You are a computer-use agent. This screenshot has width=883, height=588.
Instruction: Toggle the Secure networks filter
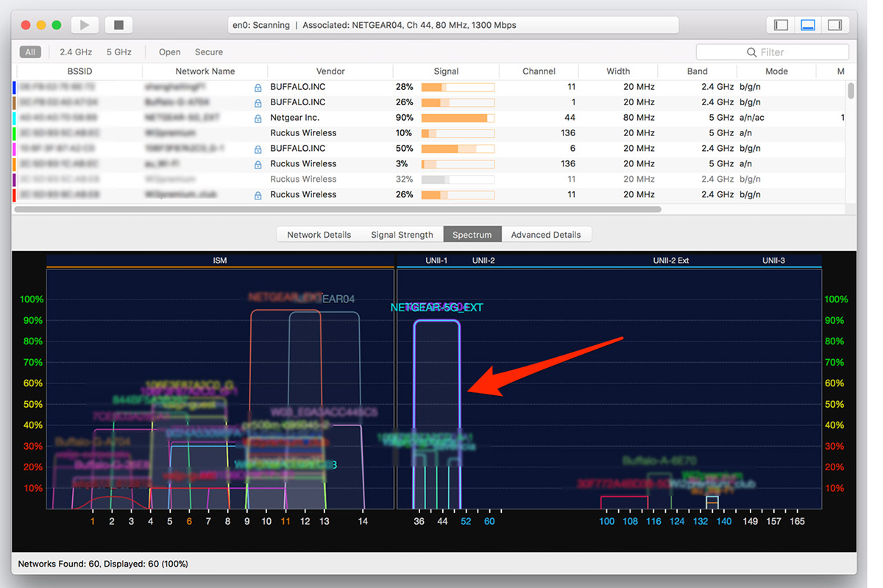pos(209,52)
